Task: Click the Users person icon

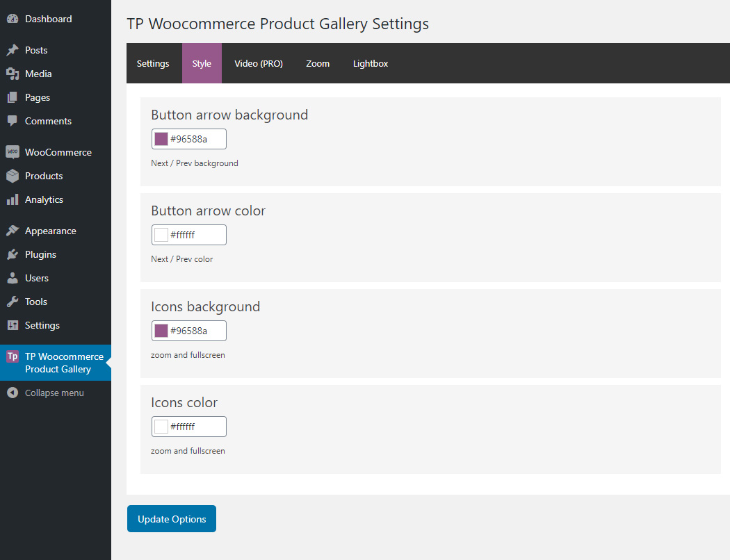Action: [x=13, y=278]
